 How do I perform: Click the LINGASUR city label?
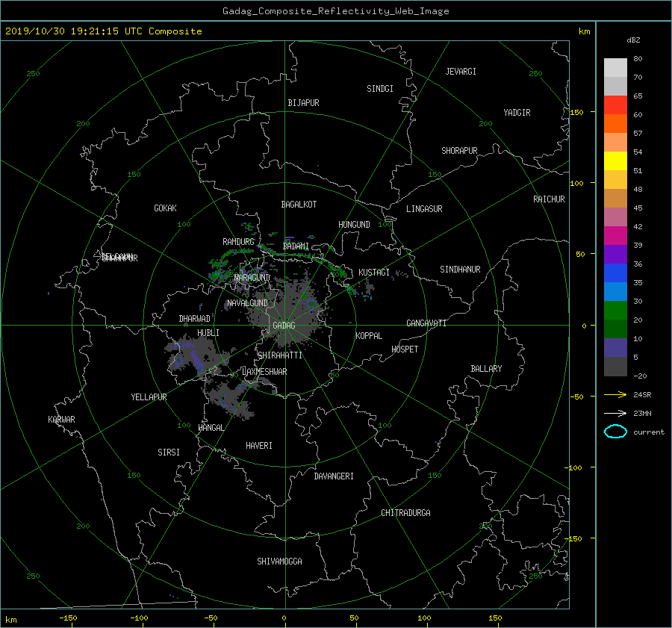(x=424, y=209)
